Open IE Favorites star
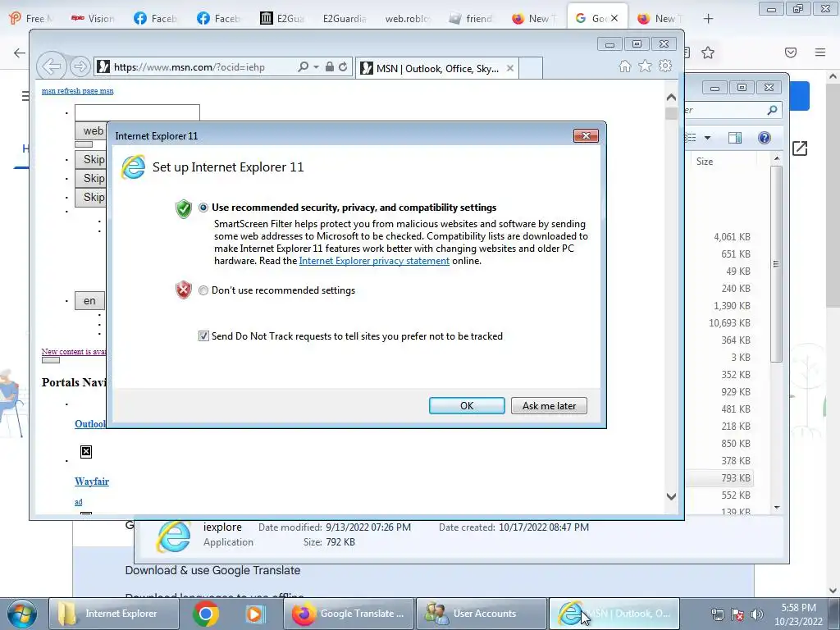 (645, 66)
